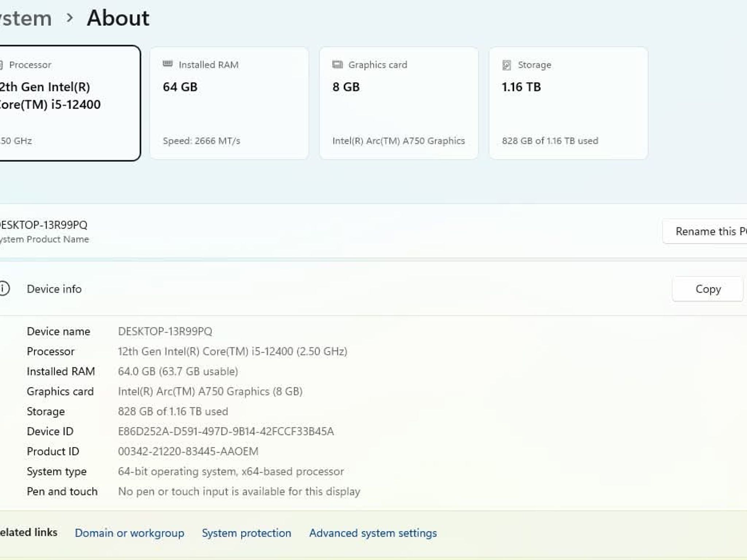Image resolution: width=747 pixels, height=560 pixels.
Task: Click the 'Device name' label
Action: [58, 331]
